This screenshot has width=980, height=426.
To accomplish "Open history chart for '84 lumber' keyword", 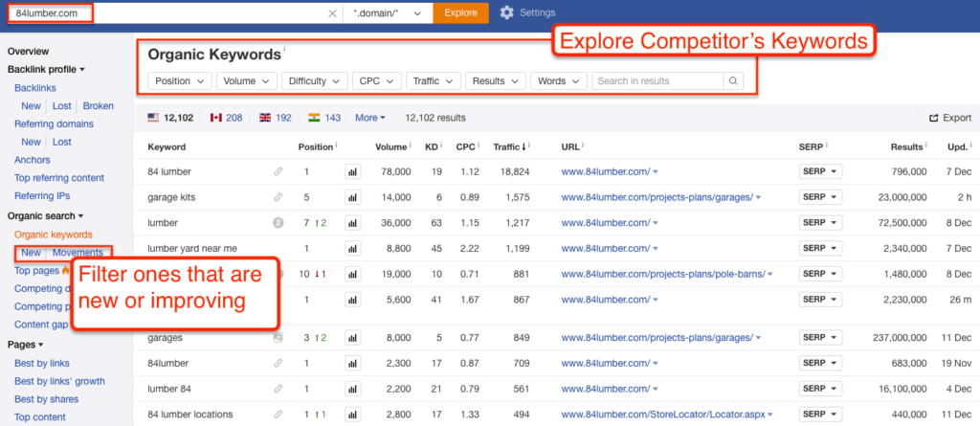I will coord(352,171).
